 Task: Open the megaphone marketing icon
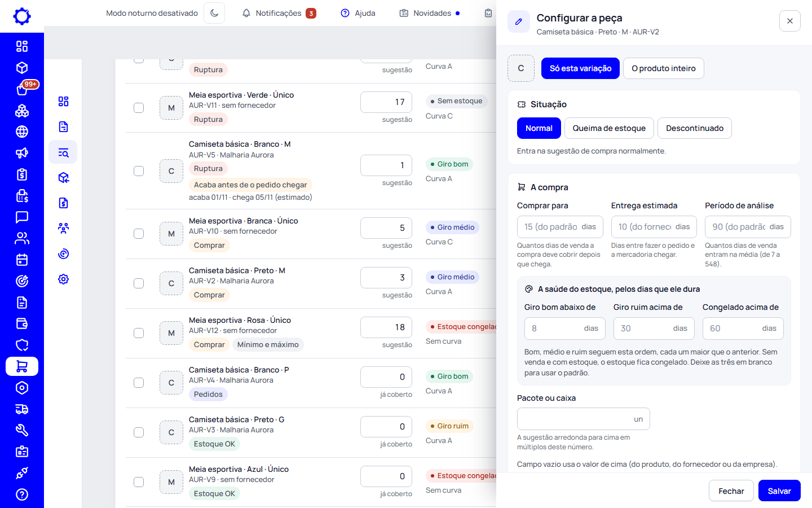(x=22, y=153)
